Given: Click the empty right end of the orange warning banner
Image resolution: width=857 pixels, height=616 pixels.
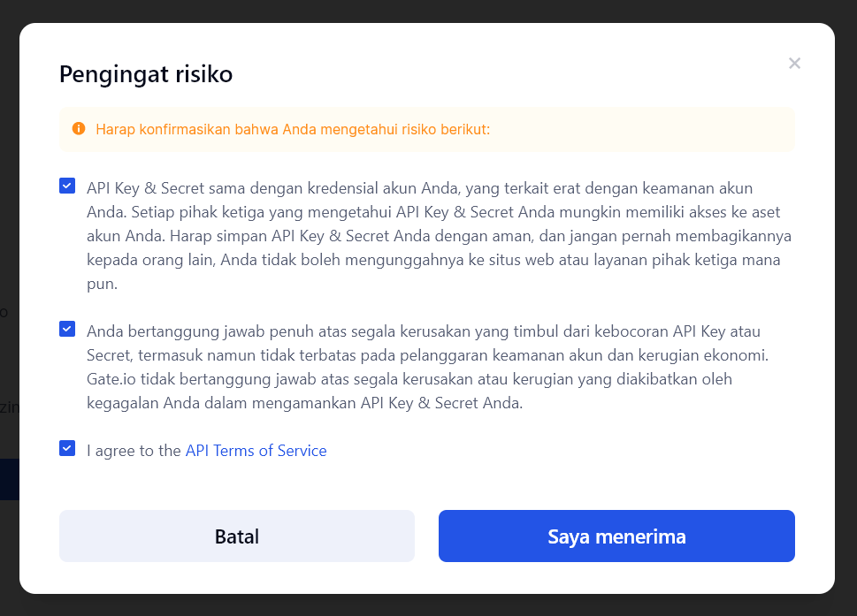Looking at the screenshot, I should pyautogui.click(x=708, y=130).
